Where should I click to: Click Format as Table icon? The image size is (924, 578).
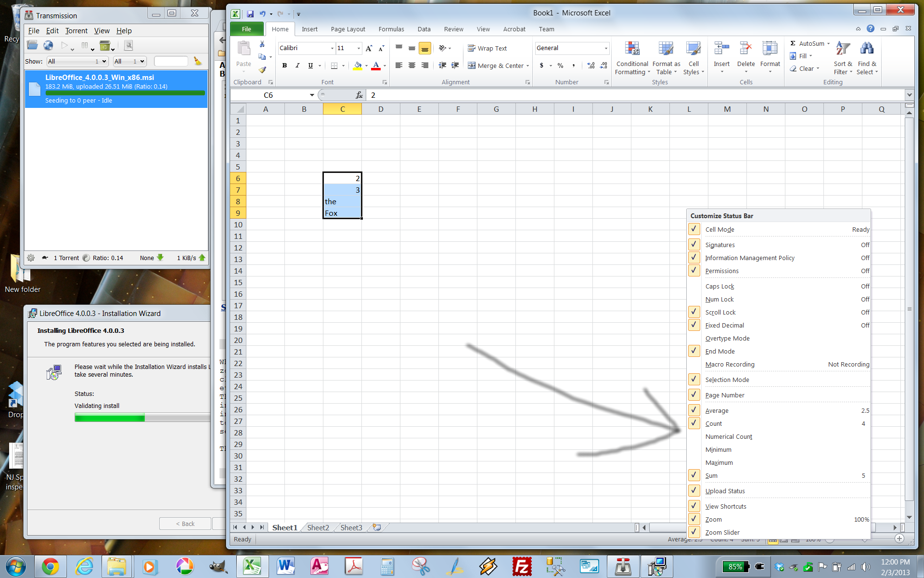666,58
